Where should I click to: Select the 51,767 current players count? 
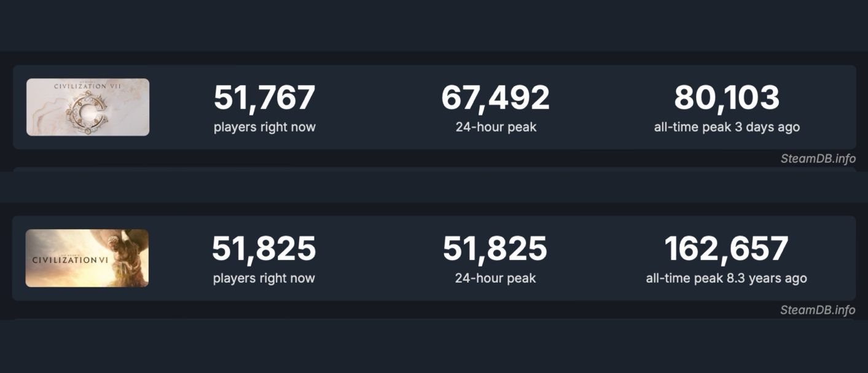point(265,98)
